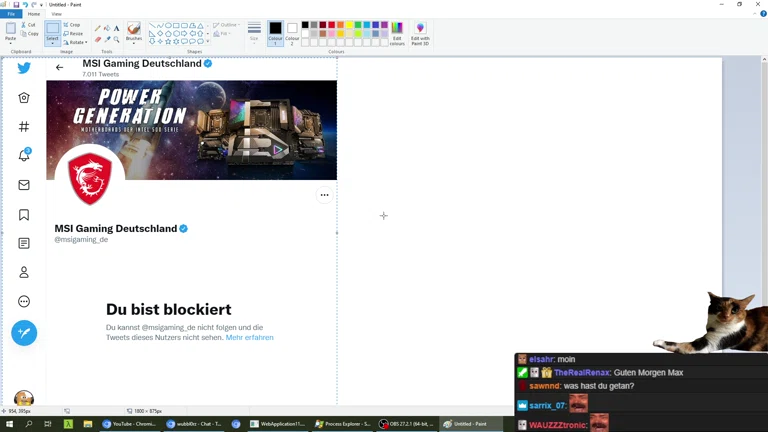This screenshot has width=768, height=432.
Task: Select the Eraser tool
Action: pos(97,39)
